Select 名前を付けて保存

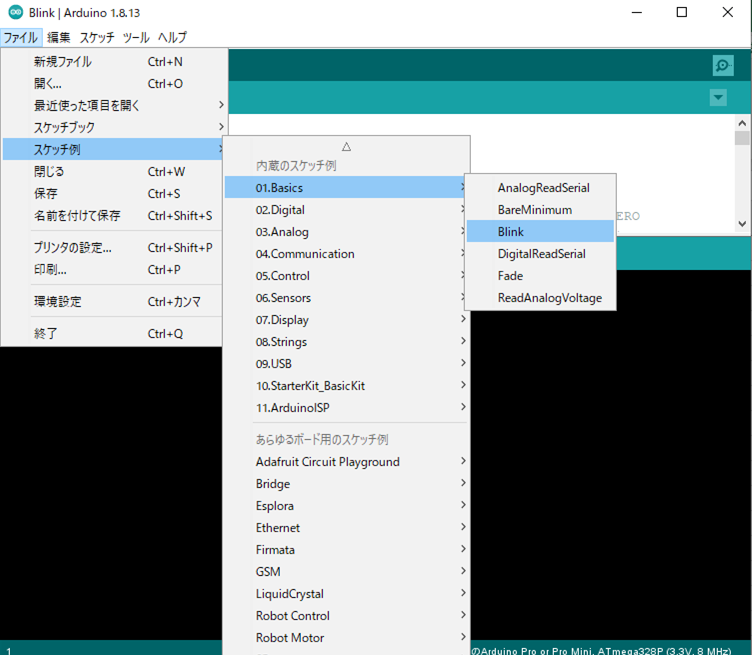pos(113,216)
